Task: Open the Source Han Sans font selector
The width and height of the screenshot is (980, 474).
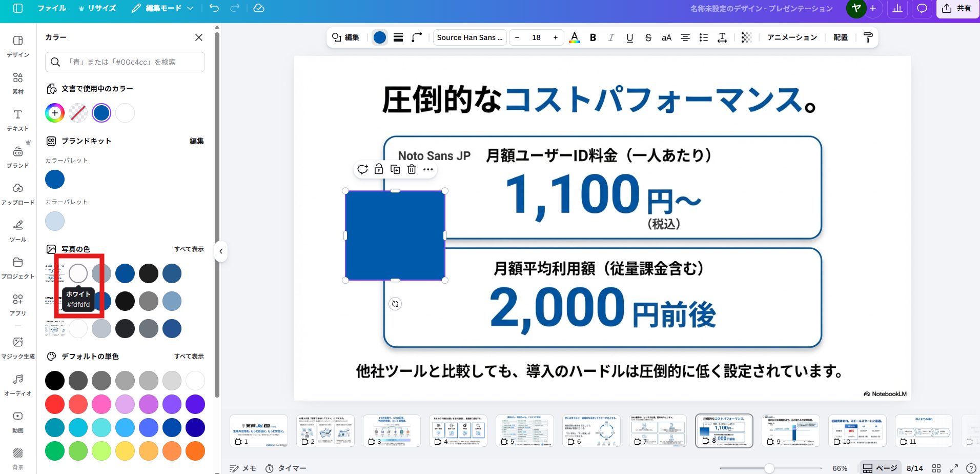Action: click(469, 37)
